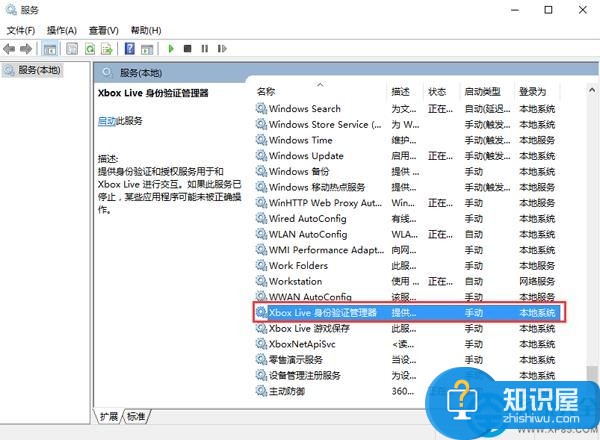Click the Windows 备份 gear icon
600x440 pixels.
pyautogui.click(x=261, y=171)
